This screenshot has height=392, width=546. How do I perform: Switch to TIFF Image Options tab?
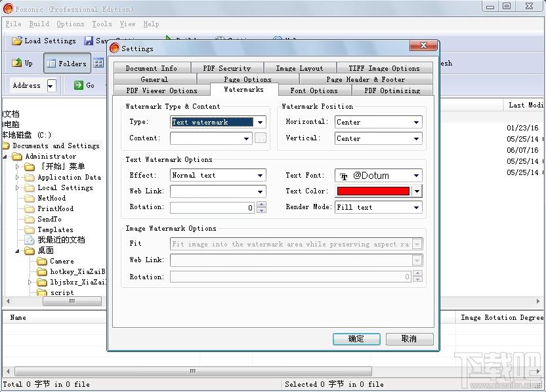point(385,68)
